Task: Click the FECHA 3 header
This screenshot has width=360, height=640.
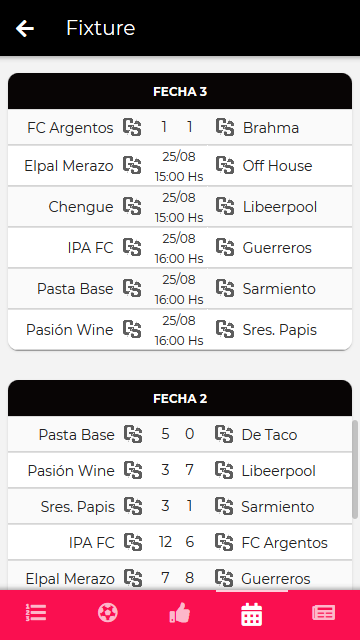Action: [x=180, y=91]
